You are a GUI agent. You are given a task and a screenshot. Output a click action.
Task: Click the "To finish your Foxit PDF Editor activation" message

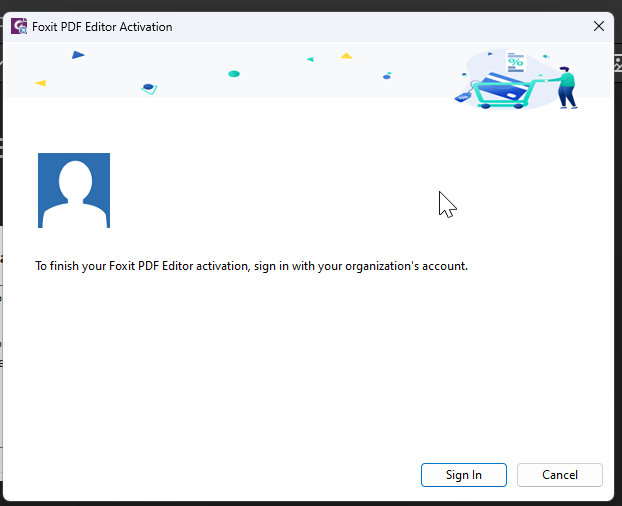click(251, 266)
